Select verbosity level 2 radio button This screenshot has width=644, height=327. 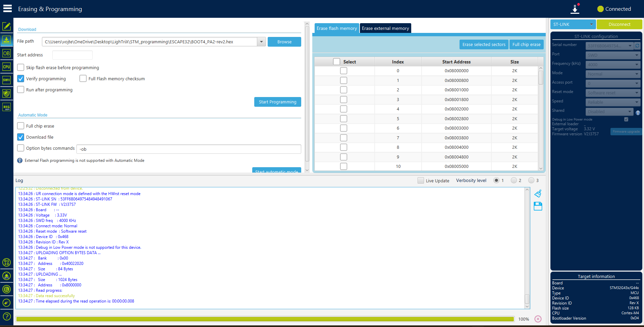coord(514,180)
